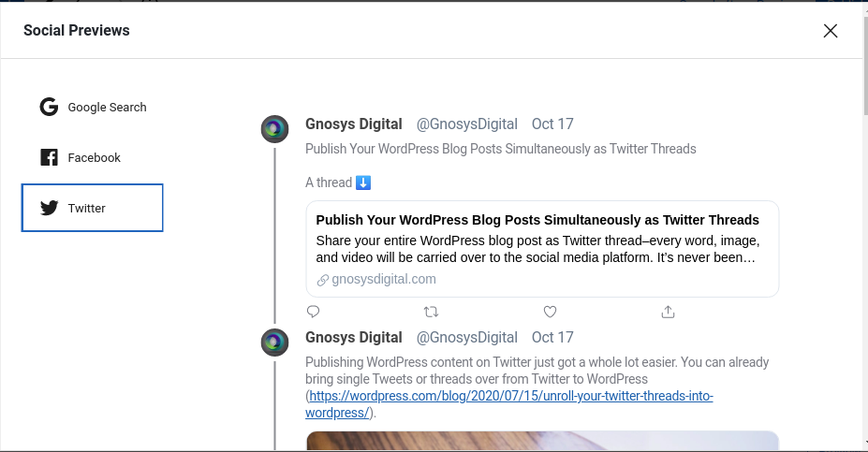Switch to the Facebook preview tab
This screenshot has height=452, width=868.
click(x=93, y=157)
